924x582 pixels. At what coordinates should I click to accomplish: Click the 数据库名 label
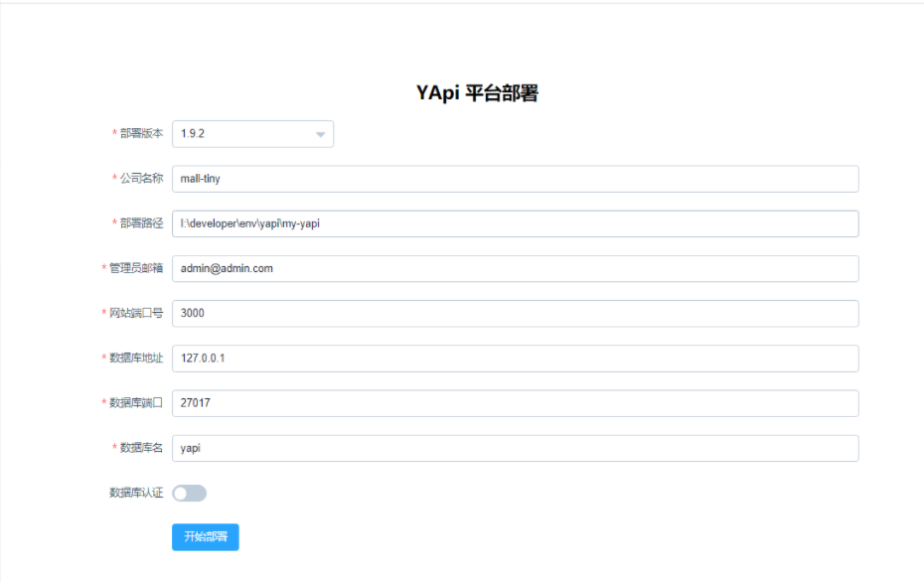point(141,448)
